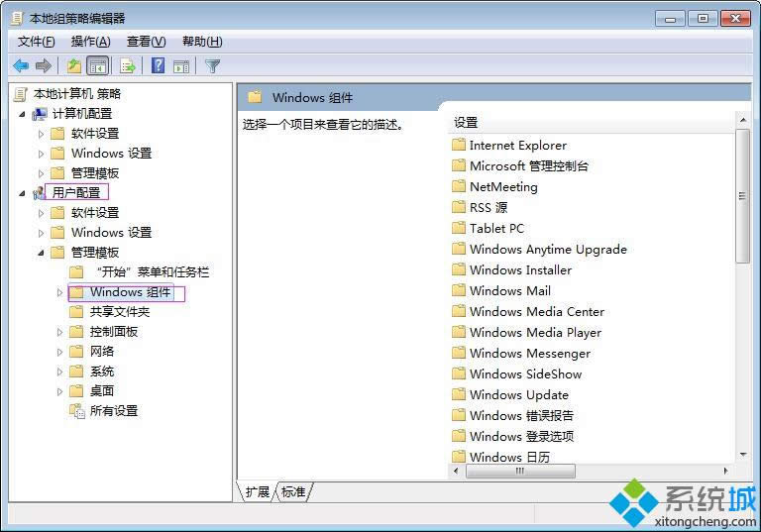Switch to the 扩展 tab
This screenshot has width=761, height=532.
[x=257, y=492]
